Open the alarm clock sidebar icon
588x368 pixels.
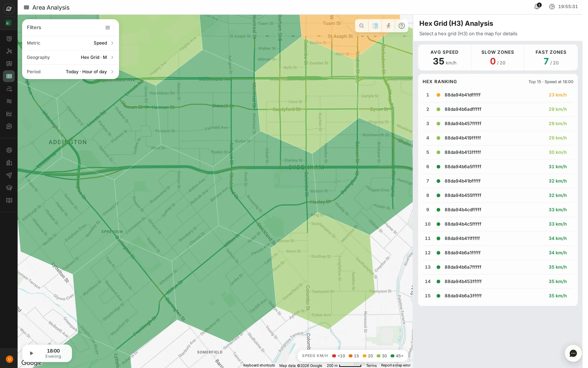tap(9, 39)
